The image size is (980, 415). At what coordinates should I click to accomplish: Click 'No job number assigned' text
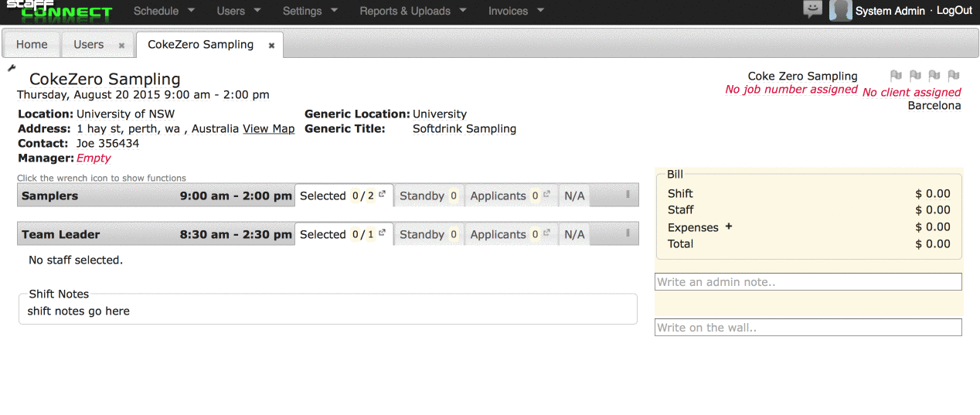tap(791, 90)
